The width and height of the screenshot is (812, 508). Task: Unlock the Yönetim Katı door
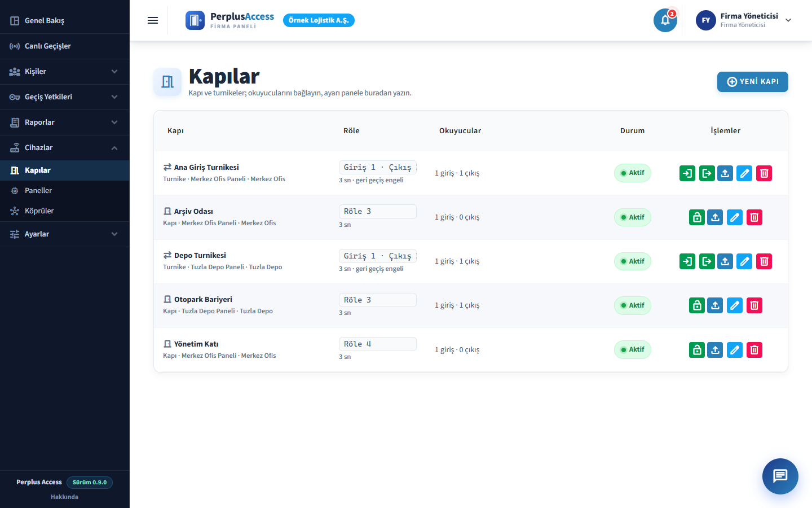coord(697,350)
